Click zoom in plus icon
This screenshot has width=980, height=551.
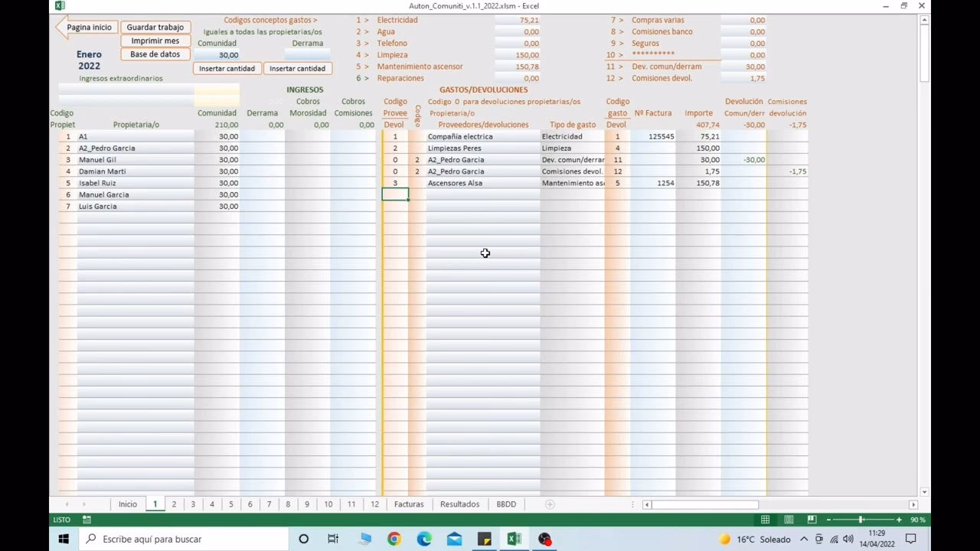coord(899,520)
